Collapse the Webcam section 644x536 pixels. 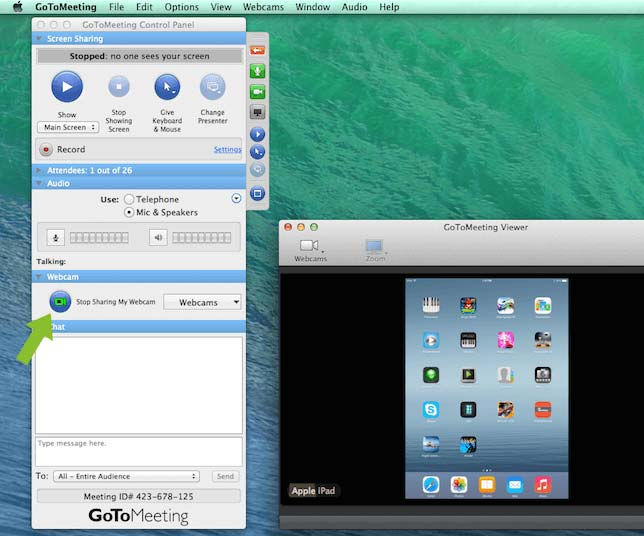click(x=39, y=277)
